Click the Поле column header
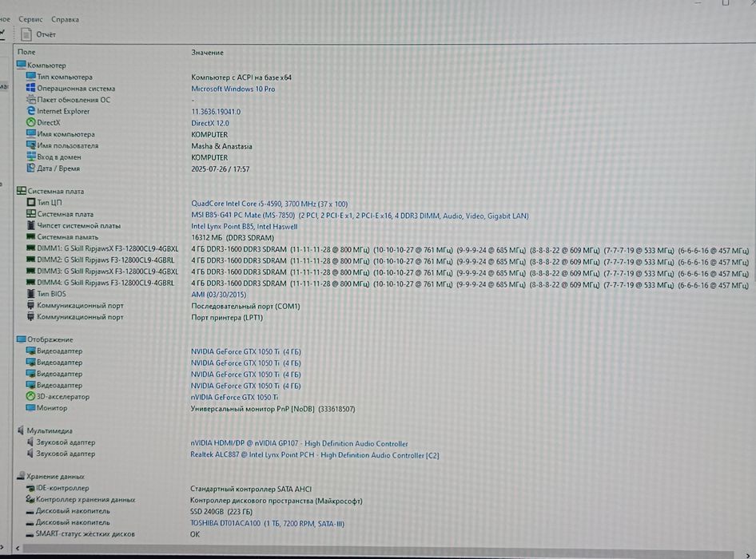The width and height of the screenshot is (756, 559). tap(26, 52)
